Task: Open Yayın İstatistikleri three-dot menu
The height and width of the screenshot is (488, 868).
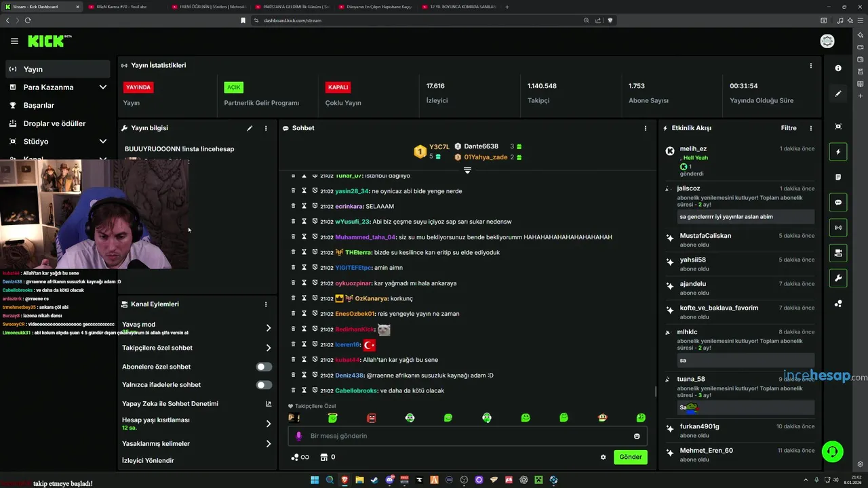Action: 810,66
